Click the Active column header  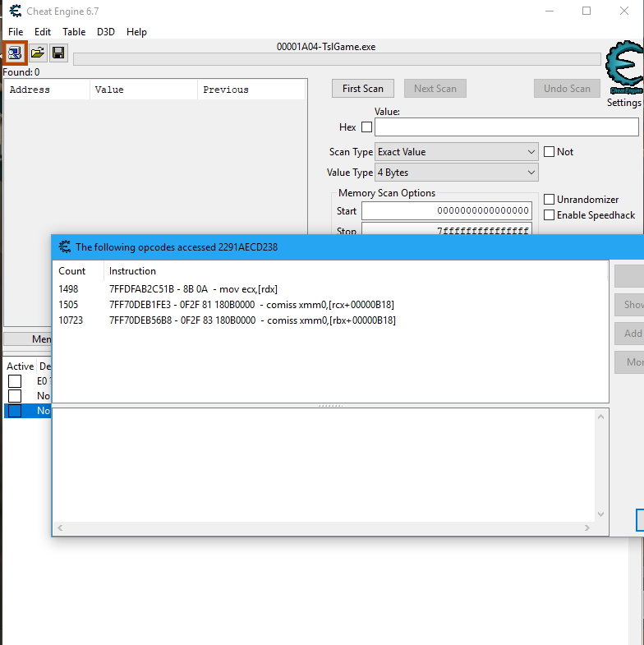[x=21, y=366]
